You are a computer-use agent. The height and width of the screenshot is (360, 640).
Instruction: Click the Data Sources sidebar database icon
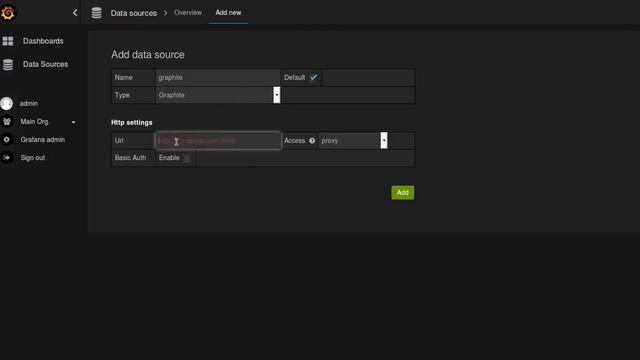(x=8, y=64)
